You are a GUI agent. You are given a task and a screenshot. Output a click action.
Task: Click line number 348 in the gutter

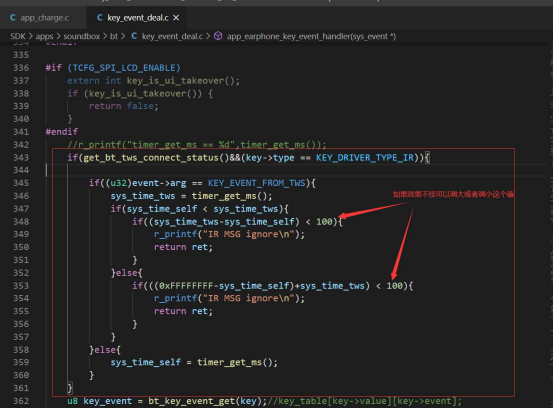click(21, 221)
